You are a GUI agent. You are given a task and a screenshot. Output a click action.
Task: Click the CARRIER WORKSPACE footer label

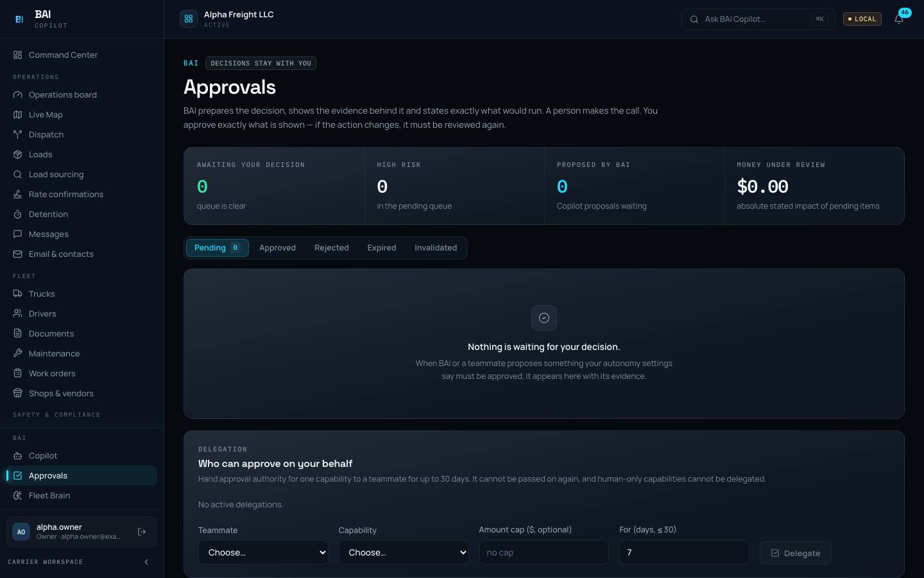pos(46,562)
